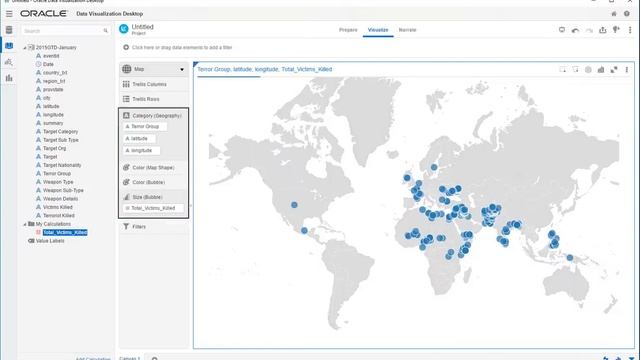640x360 pixels.
Task: Select the latitude chip in Category
Action: pyautogui.click(x=139, y=139)
